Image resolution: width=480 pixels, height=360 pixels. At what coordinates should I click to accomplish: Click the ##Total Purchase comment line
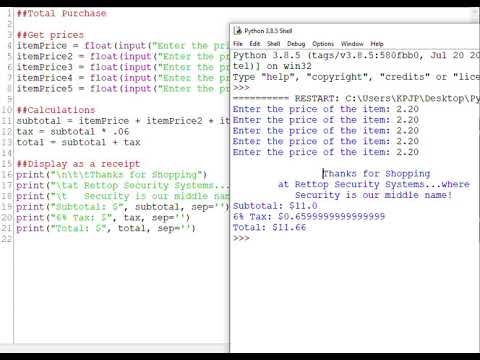61,13
